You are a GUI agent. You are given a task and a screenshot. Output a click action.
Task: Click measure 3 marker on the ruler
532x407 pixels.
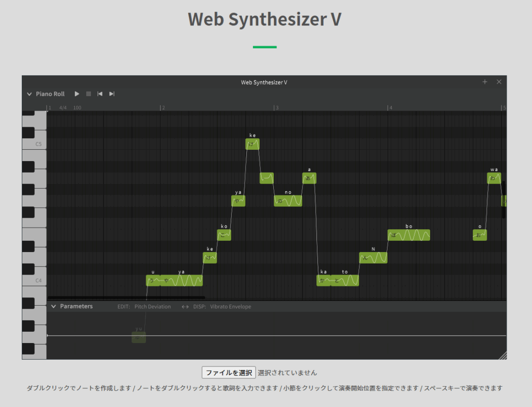coord(276,108)
